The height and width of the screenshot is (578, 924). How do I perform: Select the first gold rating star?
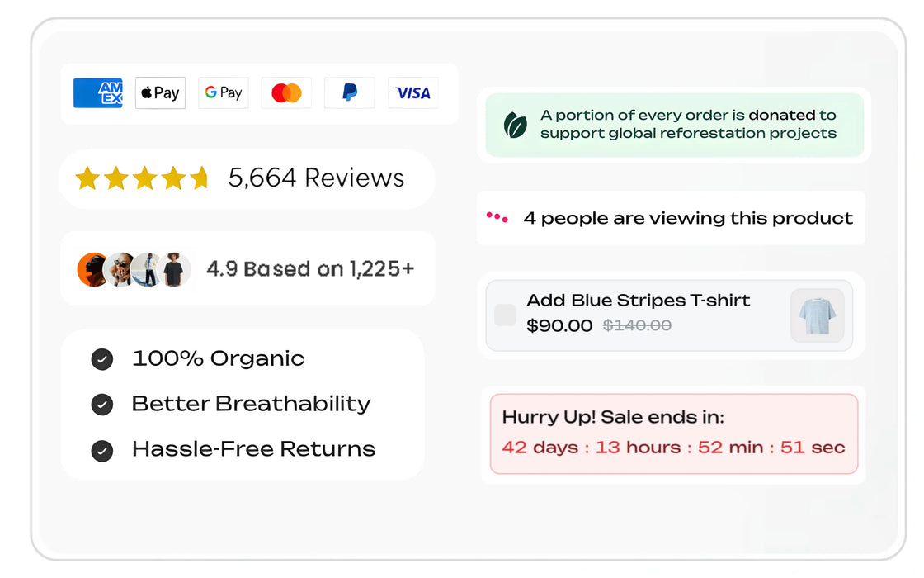coord(87,178)
